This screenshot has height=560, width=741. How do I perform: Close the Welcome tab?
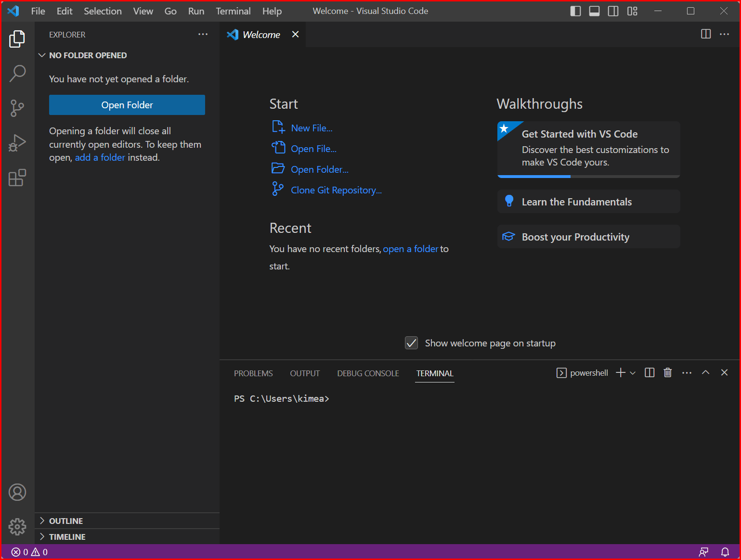coord(295,34)
